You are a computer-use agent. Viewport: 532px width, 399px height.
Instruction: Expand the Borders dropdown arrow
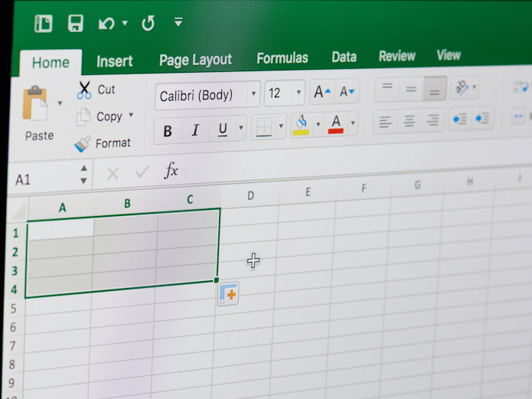281,126
